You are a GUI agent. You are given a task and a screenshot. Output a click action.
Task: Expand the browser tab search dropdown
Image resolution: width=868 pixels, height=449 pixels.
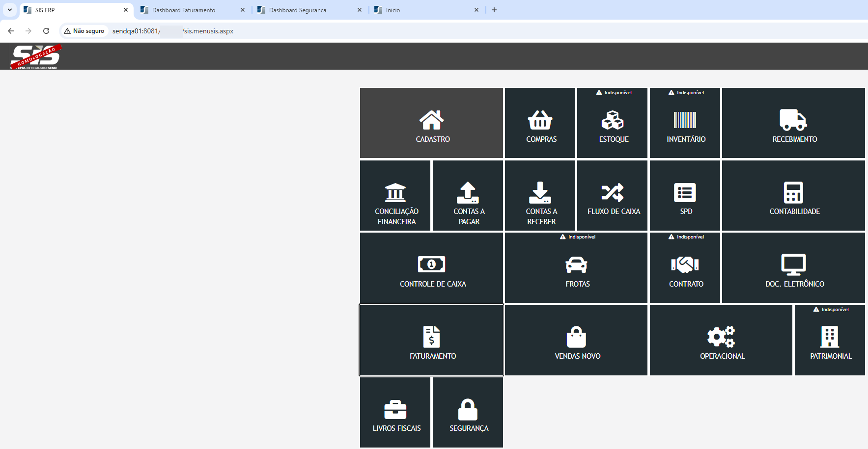click(10, 10)
